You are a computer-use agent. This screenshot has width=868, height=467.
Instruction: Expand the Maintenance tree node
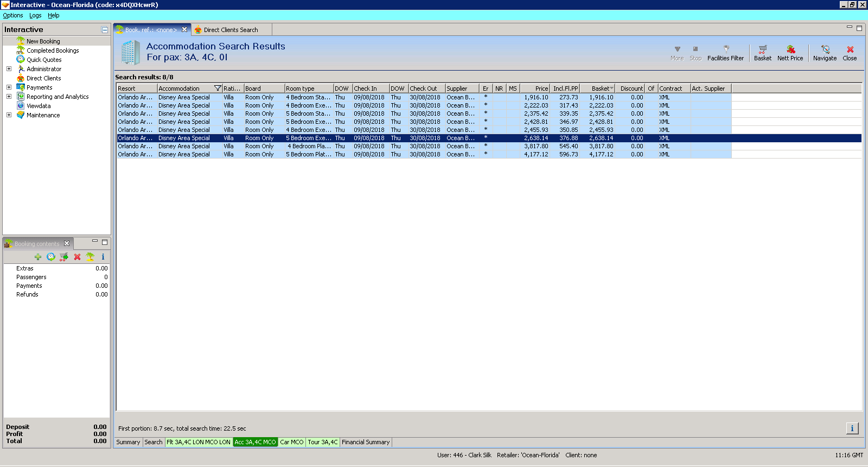9,115
